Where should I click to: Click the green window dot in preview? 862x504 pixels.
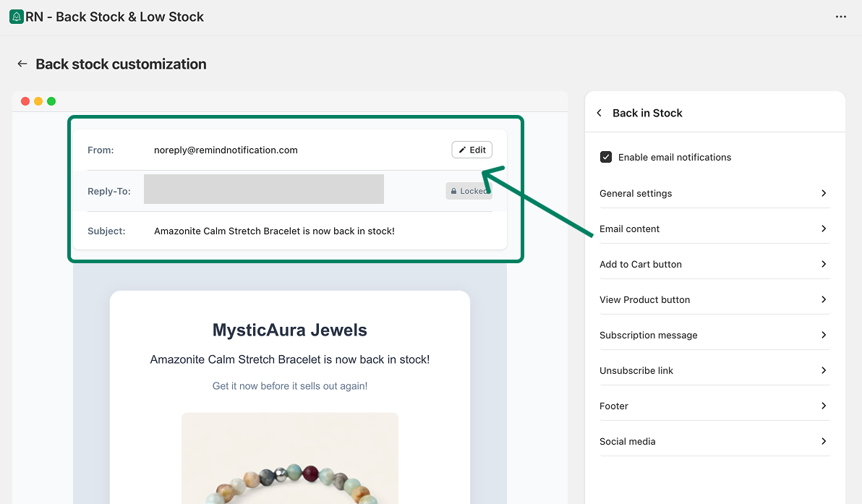(51, 101)
